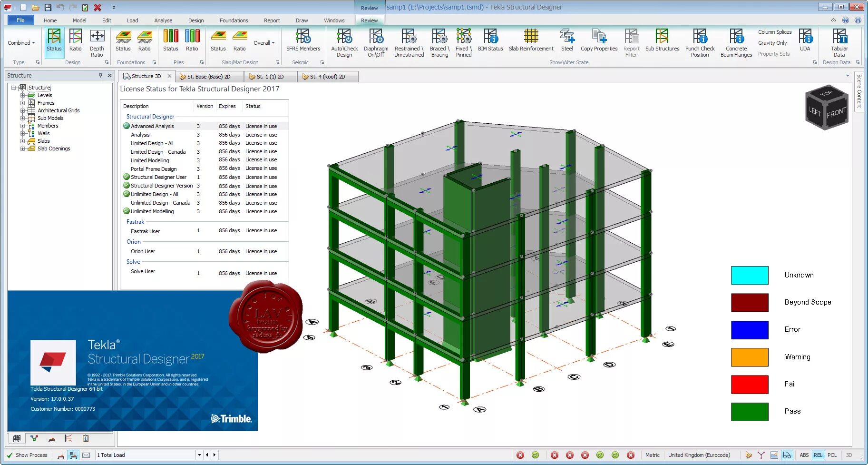Open SFRS Members seismic review
This screenshot has height=465, width=868.
tap(303, 40)
